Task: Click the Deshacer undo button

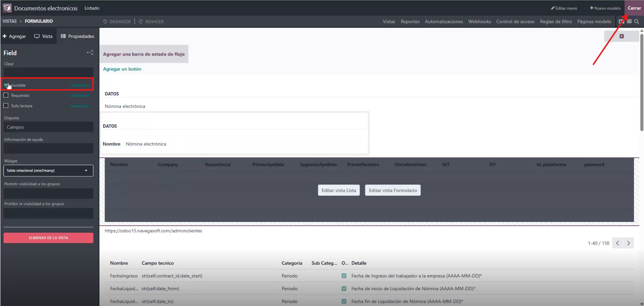Action: (117, 22)
